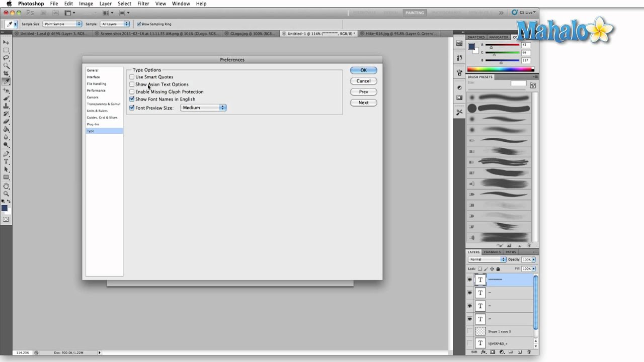This screenshot has height=362, width=644.
Task: Select the Dodge tool
Action: click(7, 145)
